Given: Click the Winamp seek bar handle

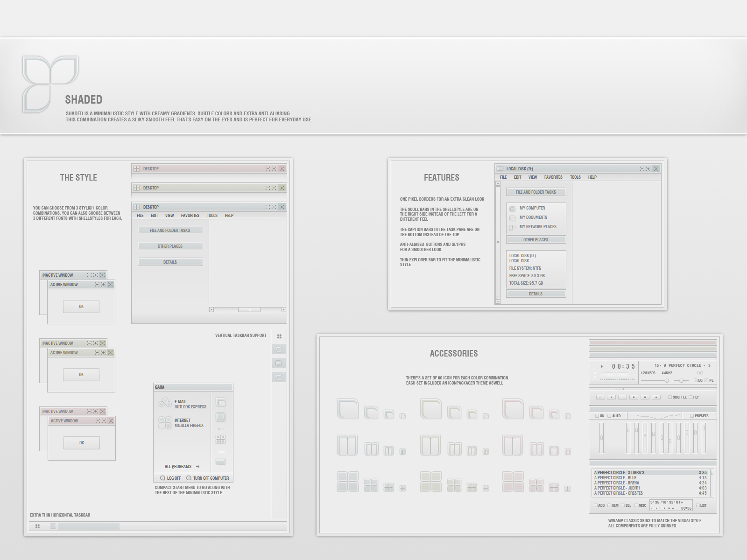Looking at the screenshot, I should tap(619, 389).
